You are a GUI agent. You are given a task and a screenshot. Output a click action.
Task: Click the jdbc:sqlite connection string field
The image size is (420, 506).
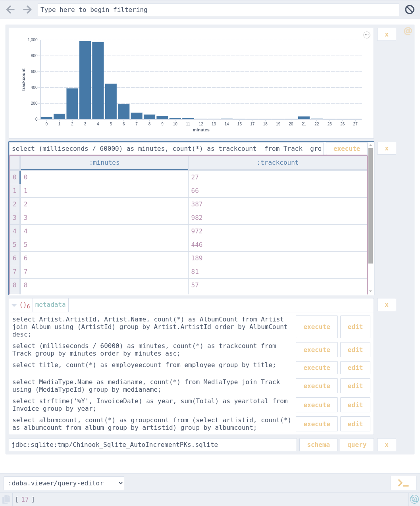pos(153,444)
